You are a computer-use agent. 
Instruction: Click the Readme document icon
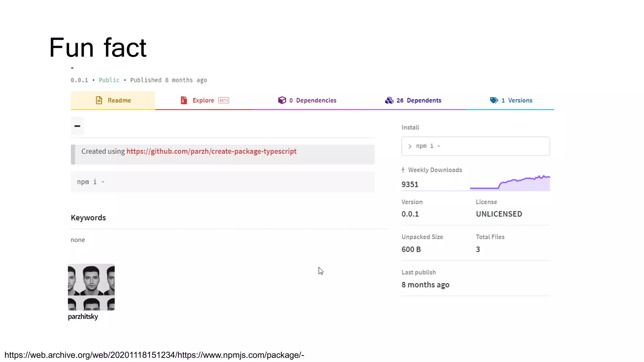[99, 100]
